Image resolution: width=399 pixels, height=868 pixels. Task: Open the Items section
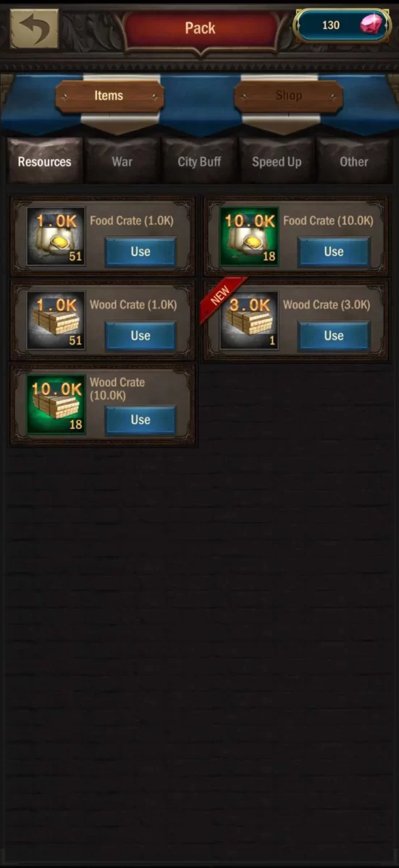(109, 96)
